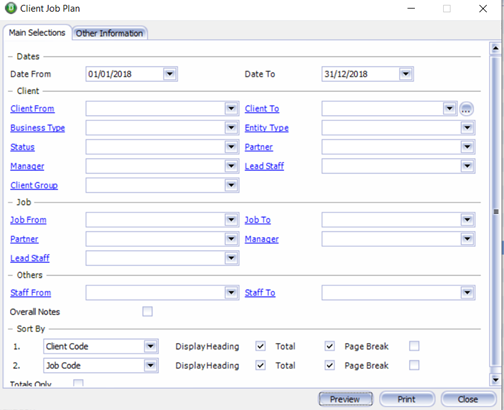Click the Staff To link
This screenshot has width=504, height=410.
pos(260,293)
